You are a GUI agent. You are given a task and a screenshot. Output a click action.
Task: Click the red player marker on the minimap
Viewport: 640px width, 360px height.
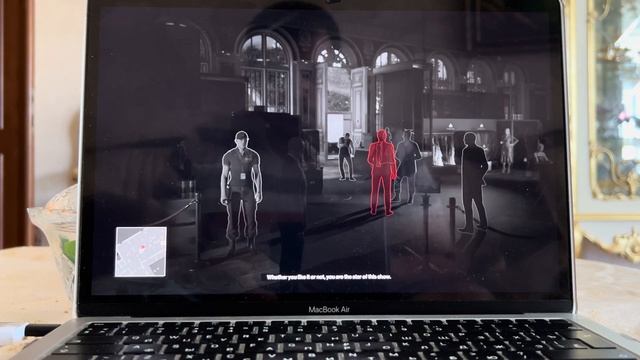(x=142, y=247)
